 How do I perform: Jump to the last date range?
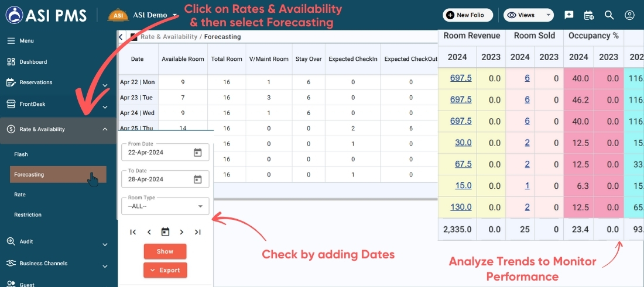tap(198, 232)
